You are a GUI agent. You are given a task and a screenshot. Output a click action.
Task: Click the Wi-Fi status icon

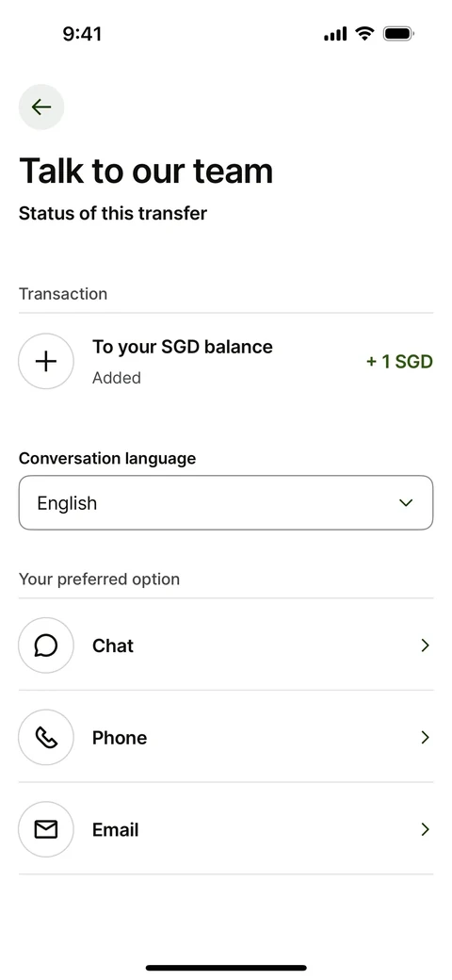point(364,33)
